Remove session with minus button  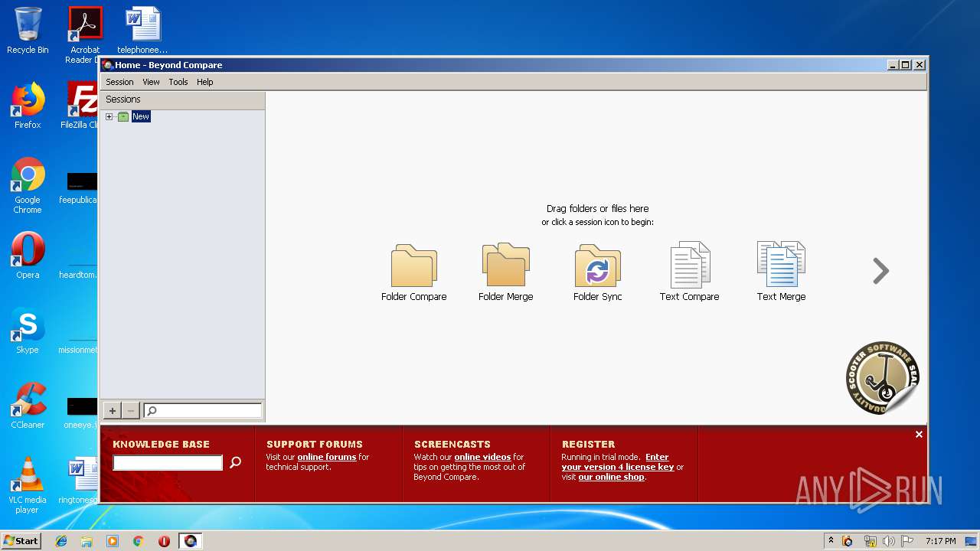pos(131,411)
